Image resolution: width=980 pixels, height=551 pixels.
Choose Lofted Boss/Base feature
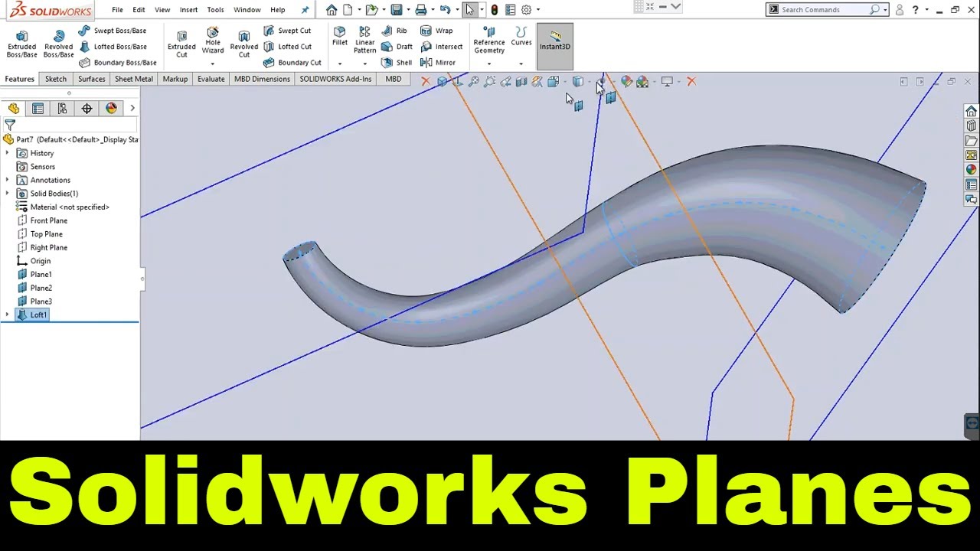point(113,47)
